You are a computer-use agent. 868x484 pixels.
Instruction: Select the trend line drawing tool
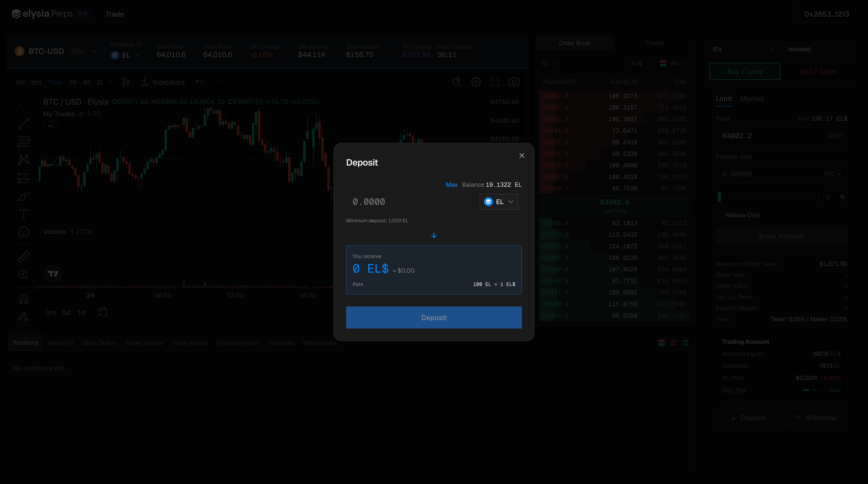tap(24, 124)
